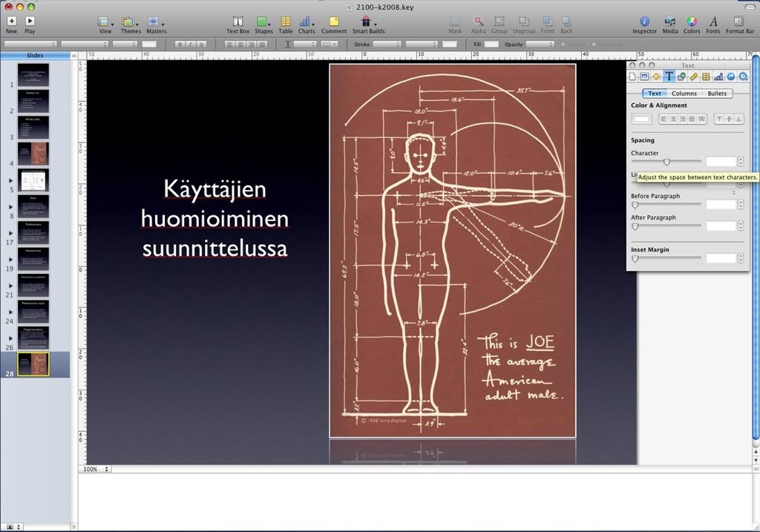Align text to top in Text inspector
Screen dimensions: 760x532
pyautogui.click(x=719, y=119)
